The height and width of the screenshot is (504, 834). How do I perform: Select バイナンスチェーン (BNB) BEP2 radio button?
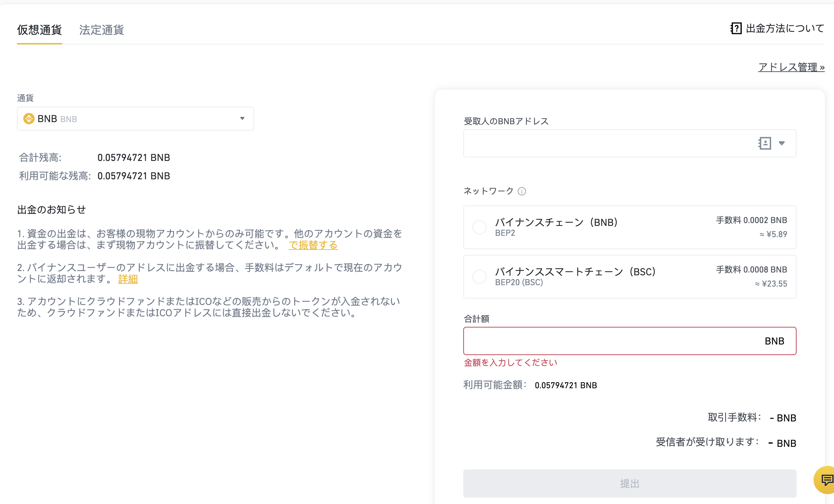(x=479, y=227)
